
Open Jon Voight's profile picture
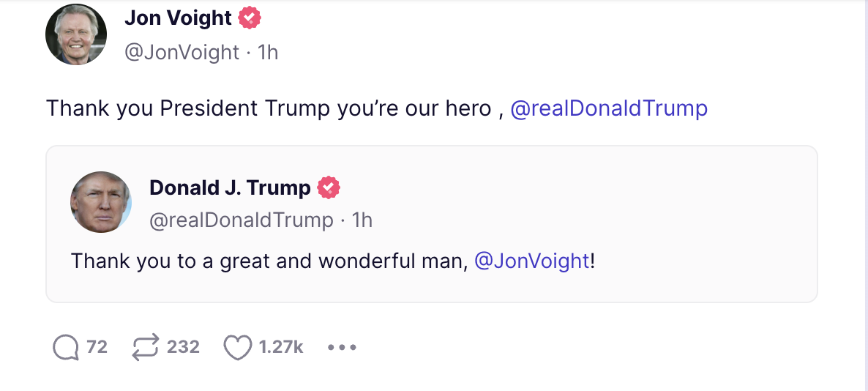click(76, 34)
